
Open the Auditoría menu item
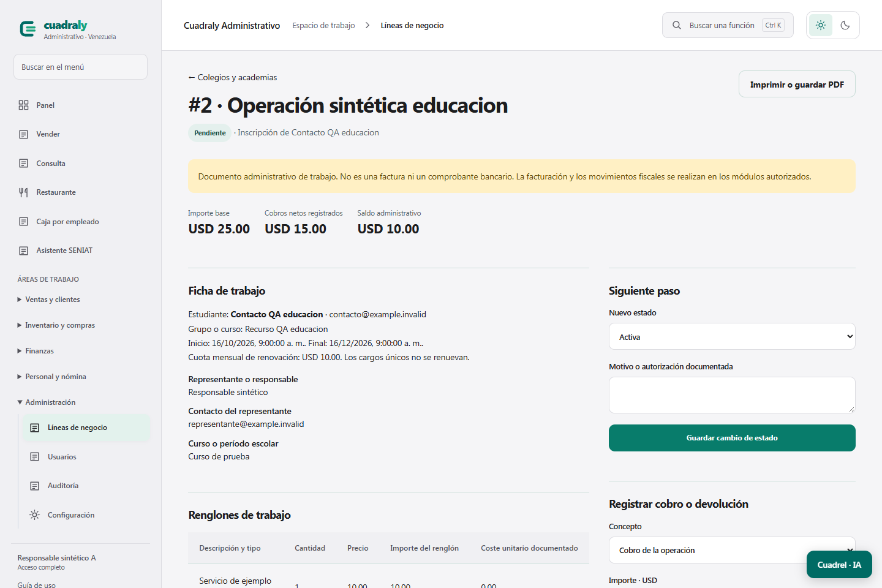tap(86, 486)
